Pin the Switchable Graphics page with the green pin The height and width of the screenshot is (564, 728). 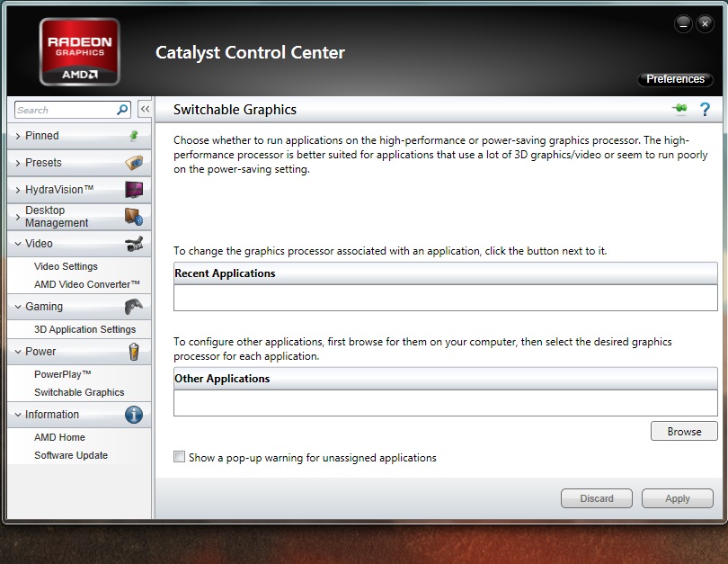tap(679, 109)
